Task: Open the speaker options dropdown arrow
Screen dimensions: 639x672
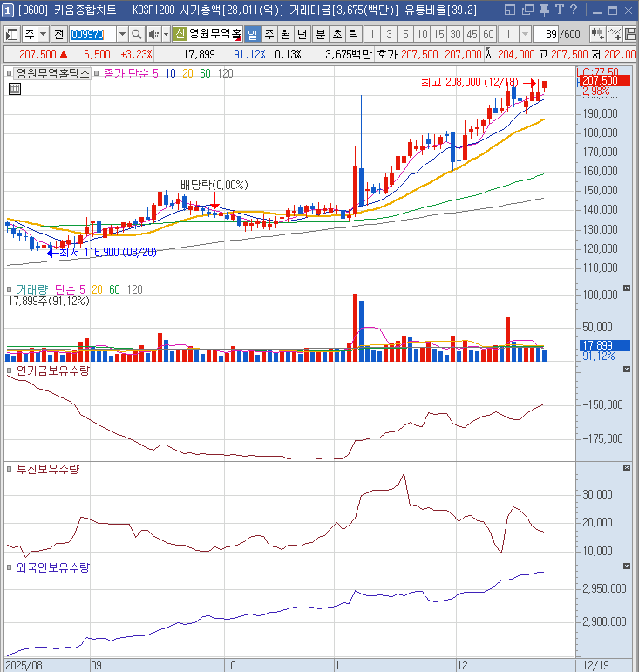Action: click(165, 34)
